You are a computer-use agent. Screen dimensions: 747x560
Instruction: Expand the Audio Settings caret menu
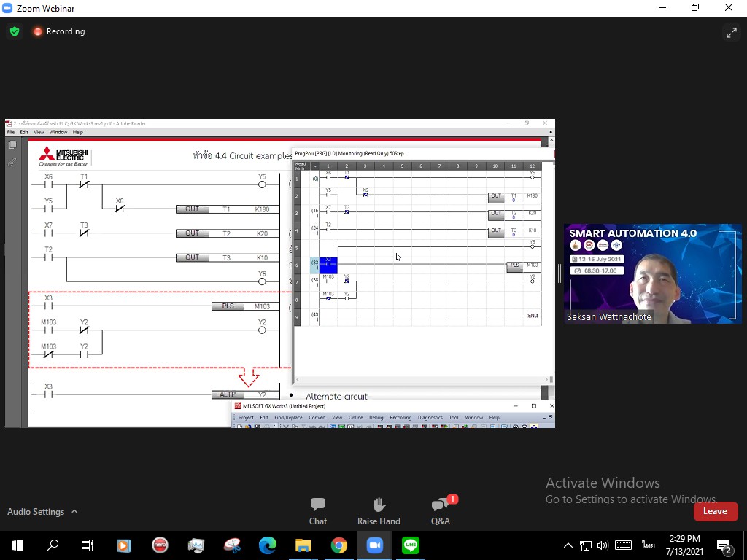pos(74,511)
